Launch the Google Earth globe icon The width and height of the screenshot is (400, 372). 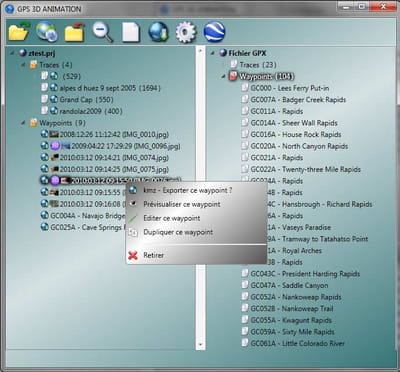pyautogui.click(x=214, y=32)
